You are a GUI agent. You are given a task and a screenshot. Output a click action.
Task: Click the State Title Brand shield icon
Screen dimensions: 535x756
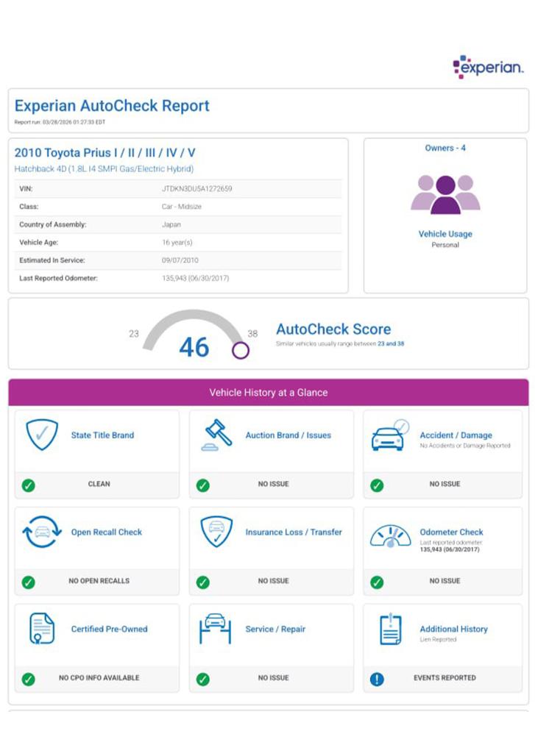point(42,435)
